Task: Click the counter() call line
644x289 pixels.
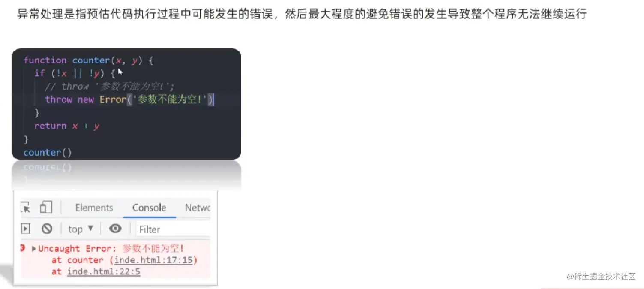Action: click(48, 152)
